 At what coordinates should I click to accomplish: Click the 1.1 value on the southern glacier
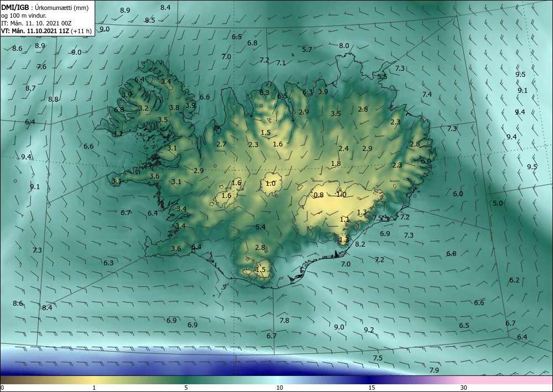click(345, 219)
